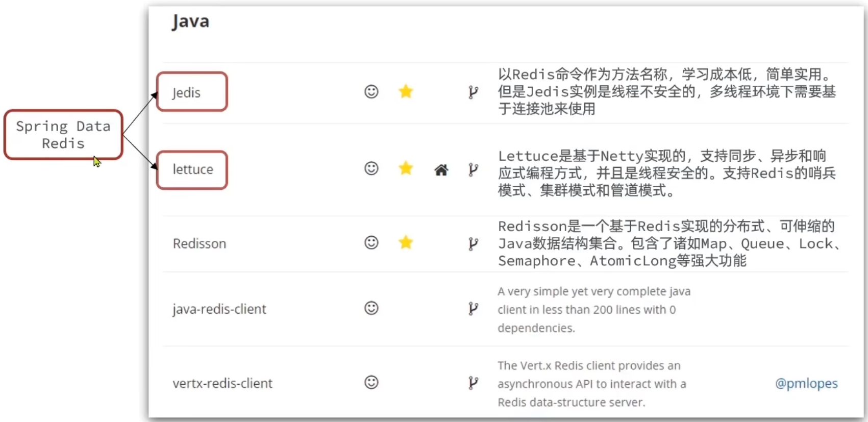Open the vertx-redis-client link

(x=222, y=383)
